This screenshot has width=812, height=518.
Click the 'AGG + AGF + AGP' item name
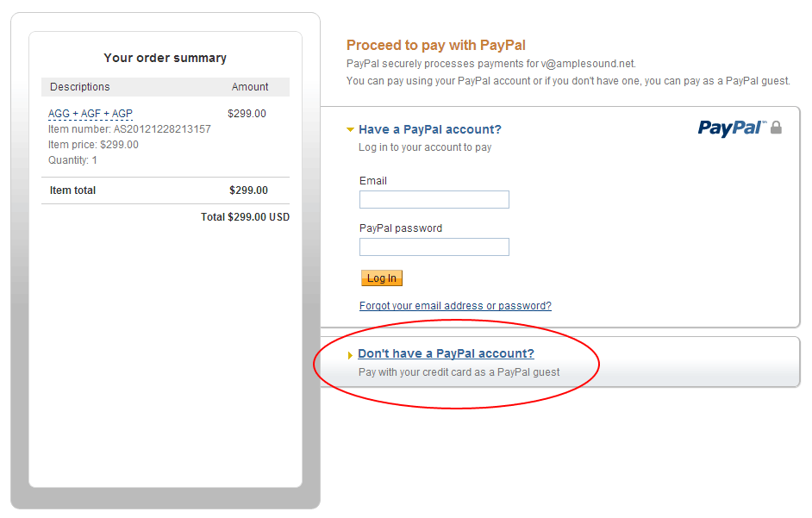tap(91, 114)
